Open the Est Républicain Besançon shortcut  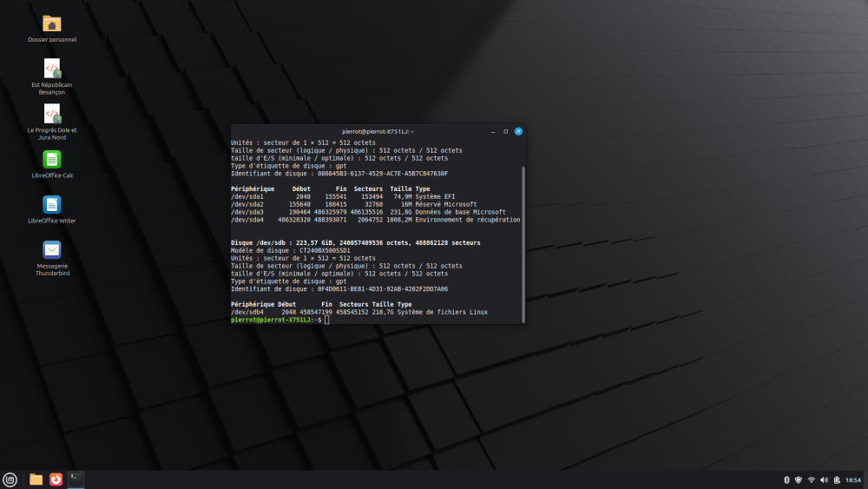pyautogui.click(x=52, y=69)
